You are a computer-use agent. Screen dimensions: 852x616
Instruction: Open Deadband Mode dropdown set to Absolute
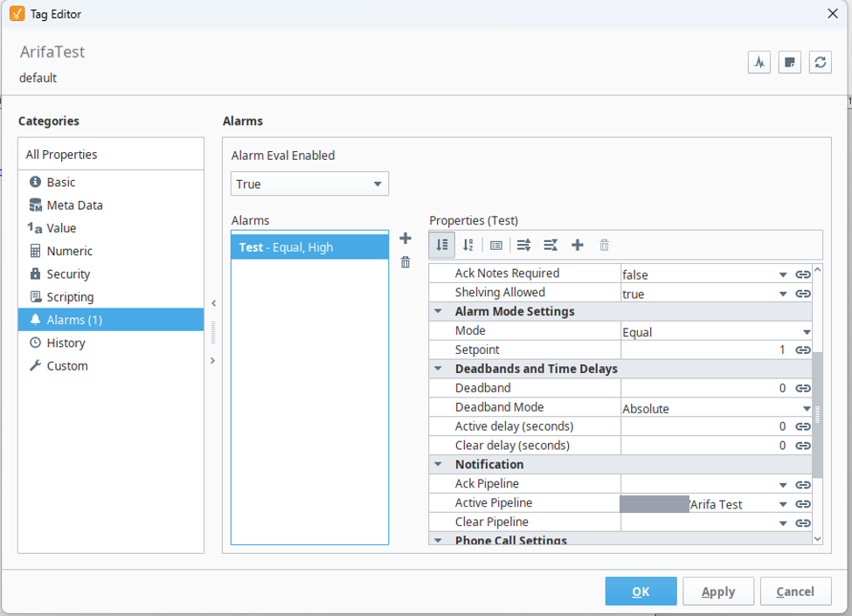(807, 409)
